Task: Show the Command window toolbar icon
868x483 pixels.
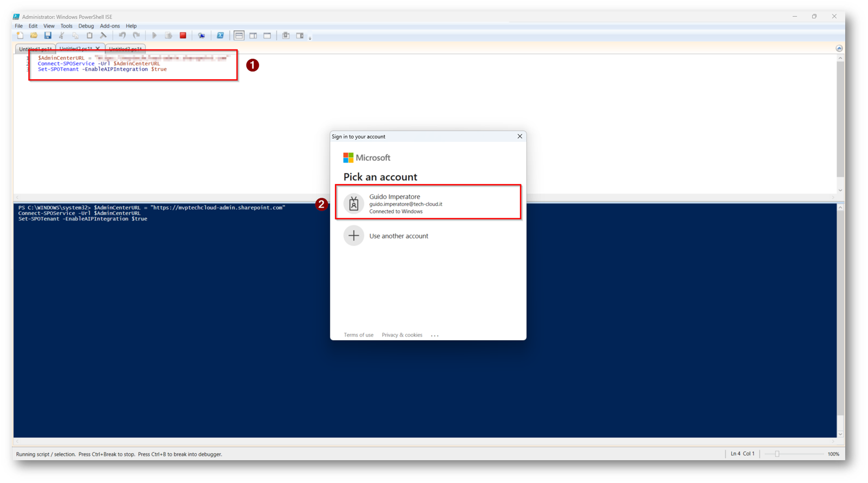Action: point(286,36)
